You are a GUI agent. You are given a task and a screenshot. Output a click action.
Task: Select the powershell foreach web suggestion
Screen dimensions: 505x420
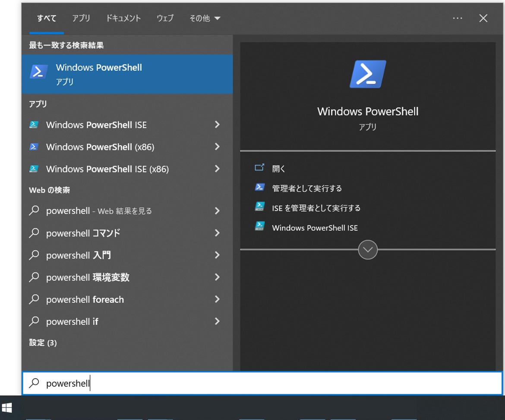[85, 300]
